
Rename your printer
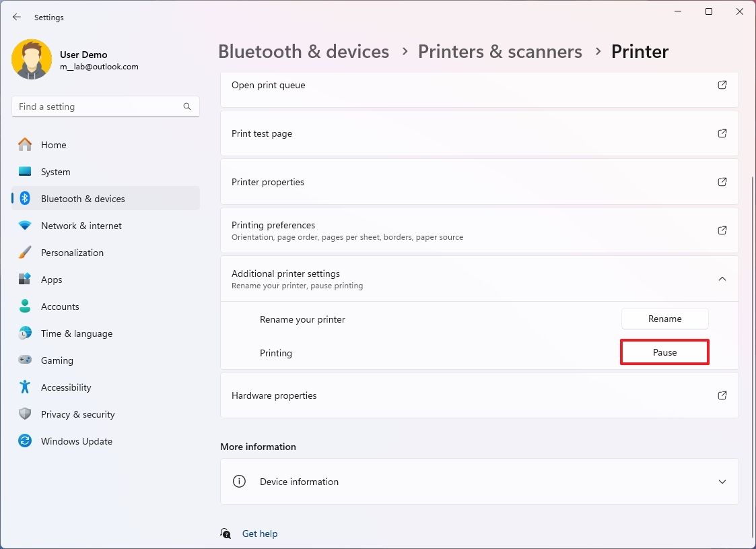coord(664,319)
